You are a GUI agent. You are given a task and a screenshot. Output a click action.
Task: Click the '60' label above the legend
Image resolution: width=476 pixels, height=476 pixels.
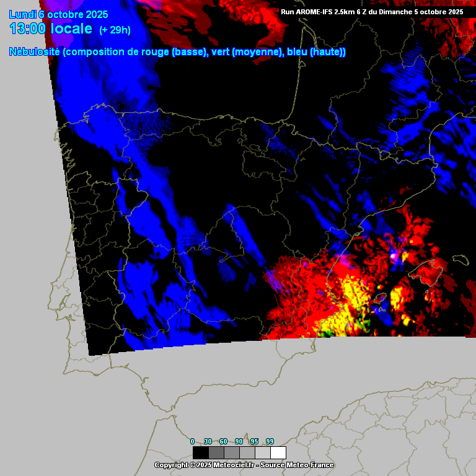(223, 441)
